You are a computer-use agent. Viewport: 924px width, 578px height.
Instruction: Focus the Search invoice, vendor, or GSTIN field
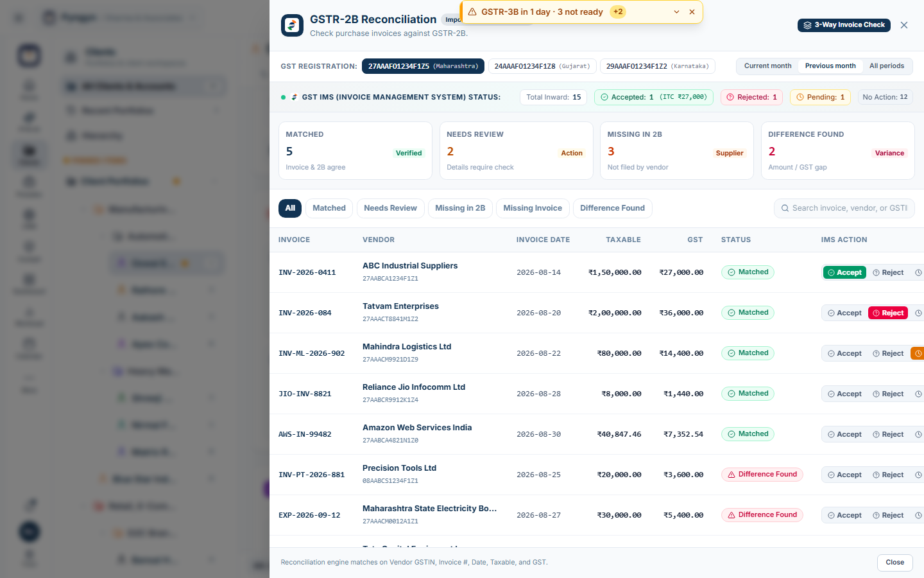(844, 208)
